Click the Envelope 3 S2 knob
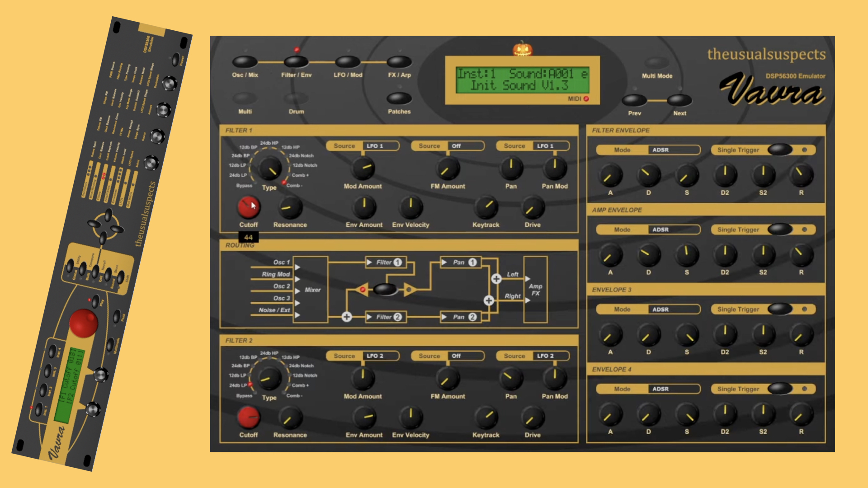 pos(763,335)
